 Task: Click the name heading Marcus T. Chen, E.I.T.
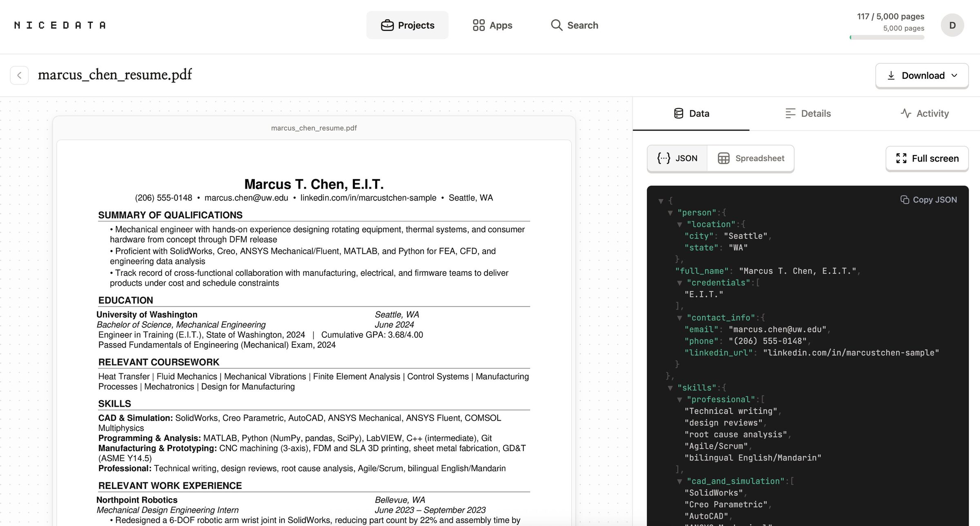pyautogui.click(x=314, y=184)
